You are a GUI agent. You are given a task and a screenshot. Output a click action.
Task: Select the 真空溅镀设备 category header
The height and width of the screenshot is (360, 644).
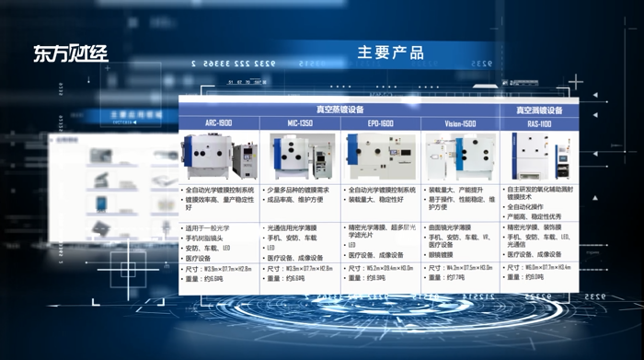[539, 110]
